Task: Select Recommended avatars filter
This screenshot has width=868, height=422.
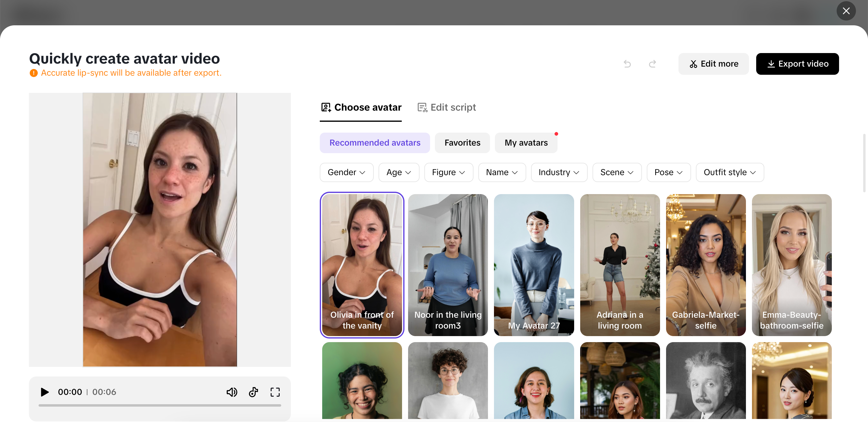Action: point(375,143)
